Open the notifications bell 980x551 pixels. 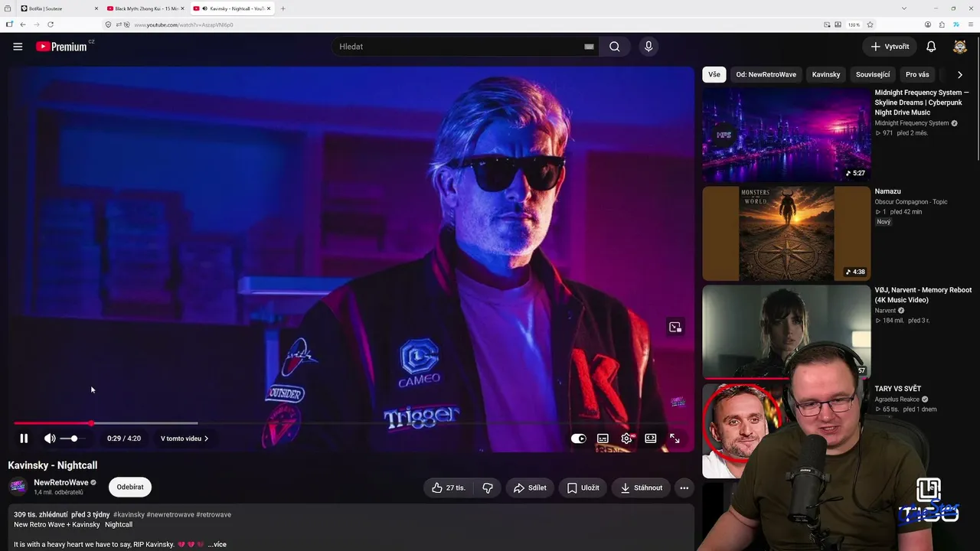click(931, 47)
